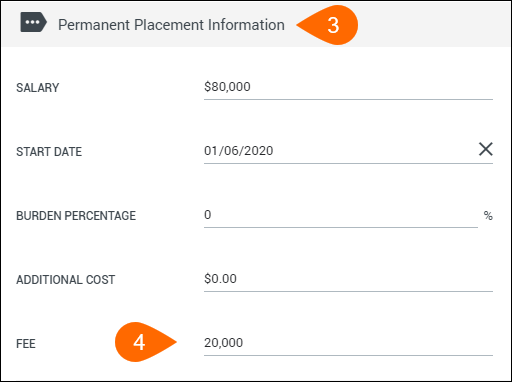Screen dimensions: 512x382
Task: Select the Additional Cost field showing $0.00
Action: (x=348, y=279)
